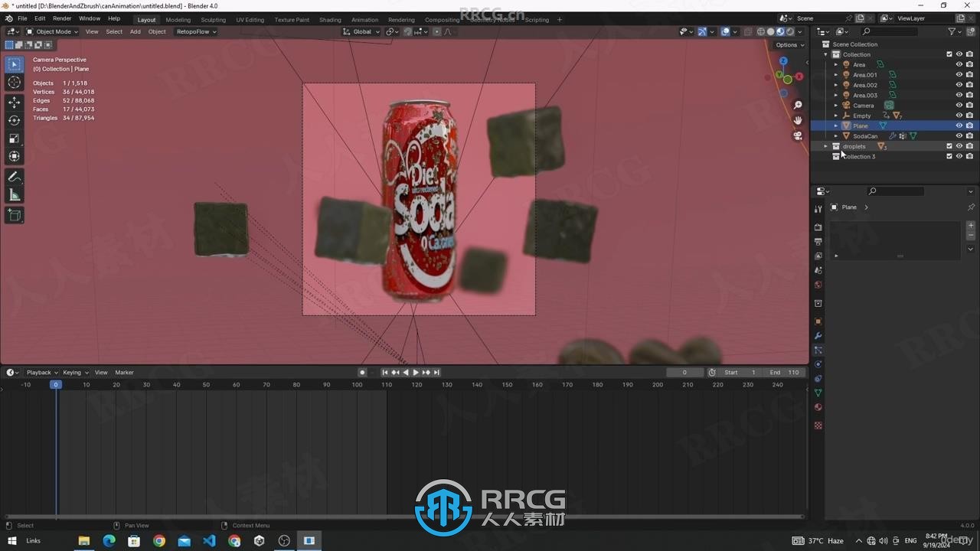Hide Camera object in viewport

(x=959, y=106)
